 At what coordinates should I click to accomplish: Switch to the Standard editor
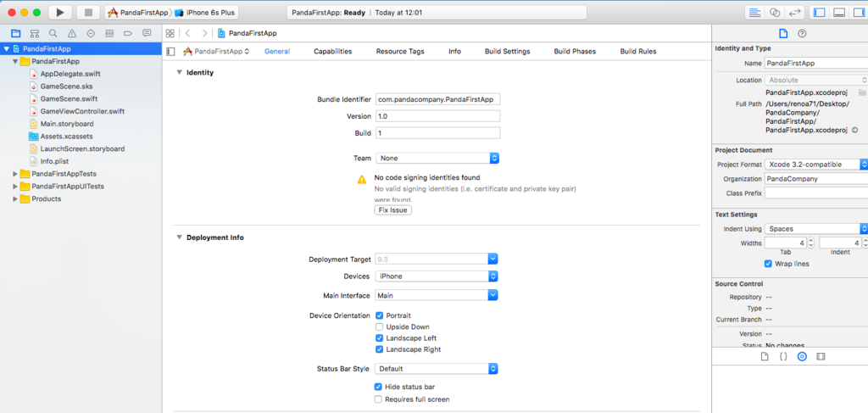coord(754,12)
